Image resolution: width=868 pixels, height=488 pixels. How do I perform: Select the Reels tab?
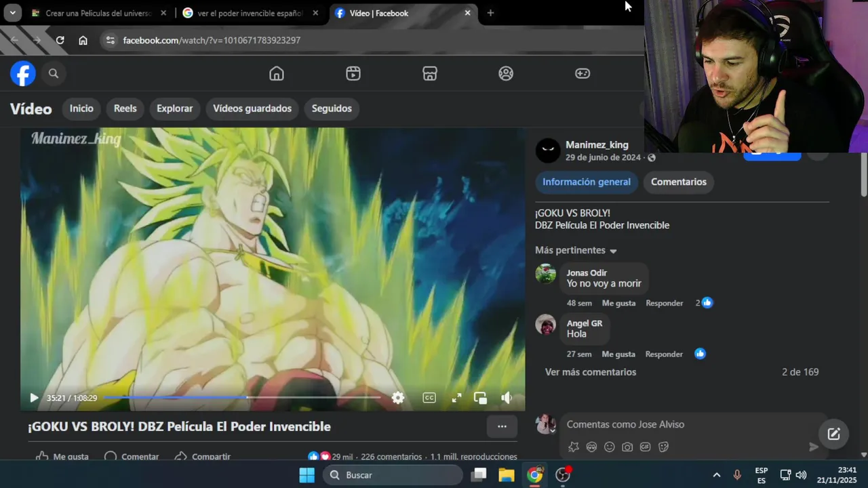[x=125, y=108]
